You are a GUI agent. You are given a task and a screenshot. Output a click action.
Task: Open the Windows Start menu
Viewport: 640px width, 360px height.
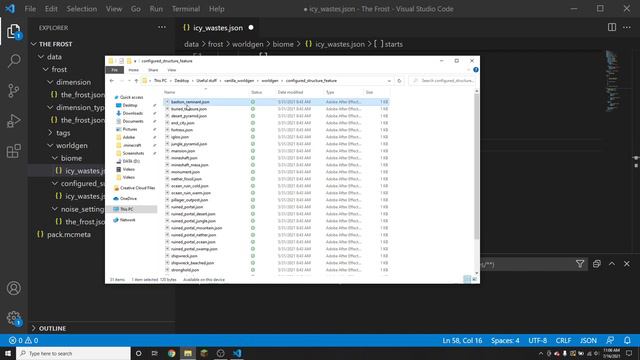[8, 353]
